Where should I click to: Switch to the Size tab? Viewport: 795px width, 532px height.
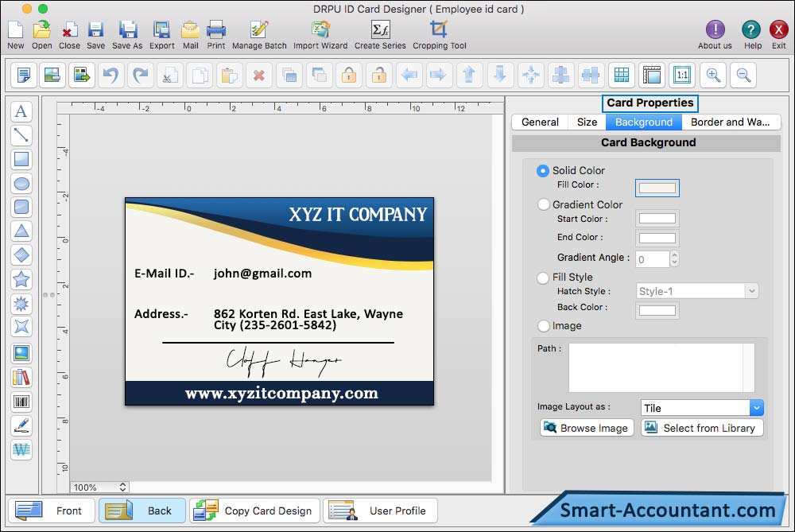587,122
